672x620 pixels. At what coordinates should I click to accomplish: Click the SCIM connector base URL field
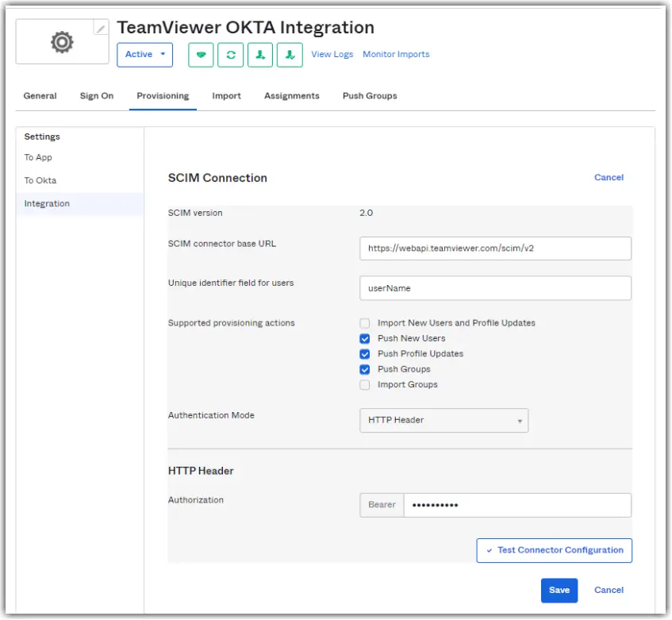495,248
